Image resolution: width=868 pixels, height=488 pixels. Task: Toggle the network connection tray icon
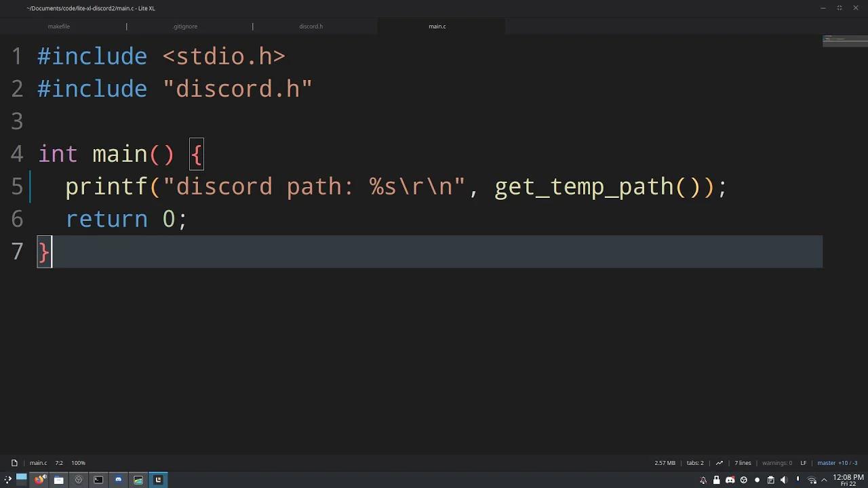click(x=811, y=479)
